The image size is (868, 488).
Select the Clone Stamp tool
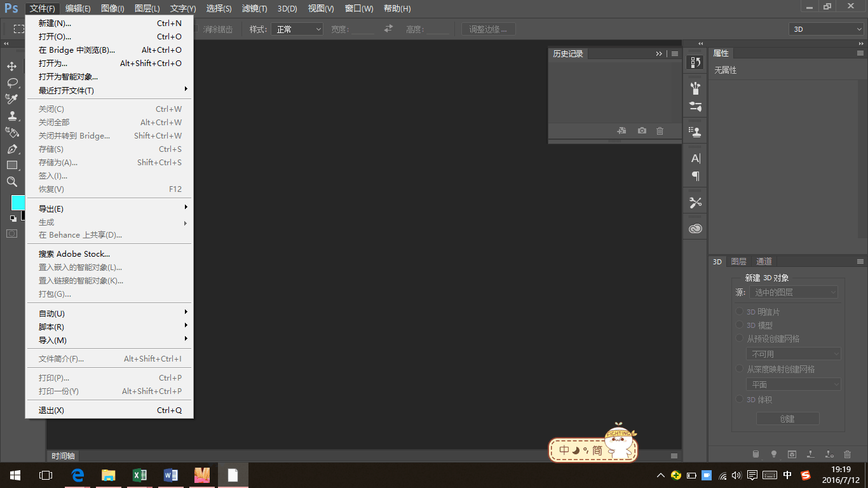(12, 116)
